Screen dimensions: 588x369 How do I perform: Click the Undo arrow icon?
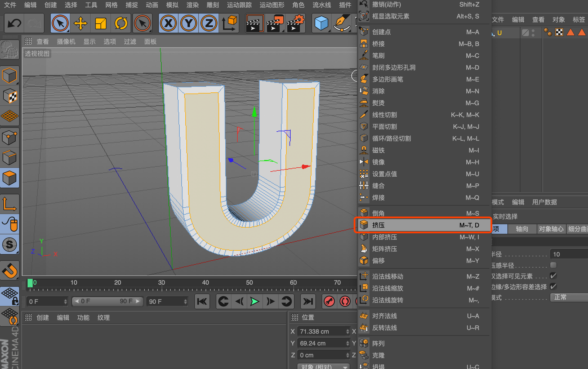point(14,23)
